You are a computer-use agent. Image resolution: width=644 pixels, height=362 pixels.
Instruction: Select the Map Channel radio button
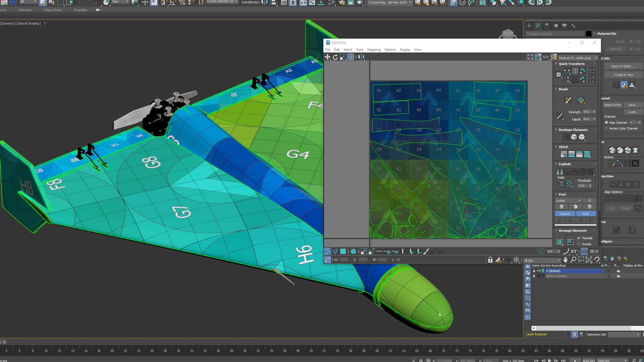click(606, 123)
